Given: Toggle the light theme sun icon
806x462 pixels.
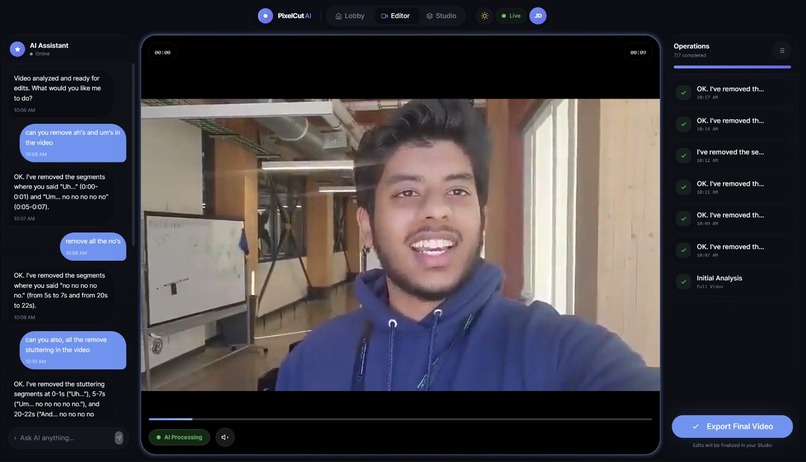Looking at the screenshot, I should (x=484, y=16).
